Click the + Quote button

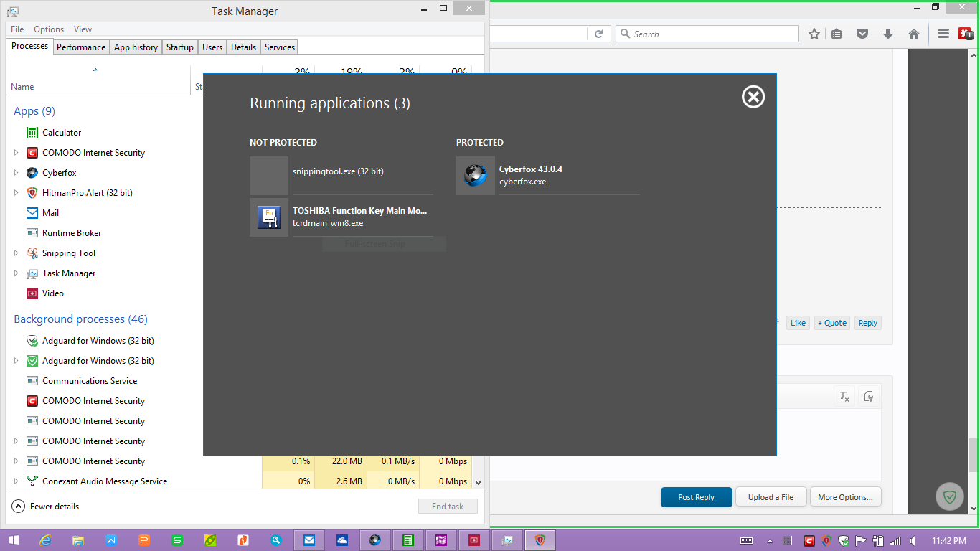(832, 323)
